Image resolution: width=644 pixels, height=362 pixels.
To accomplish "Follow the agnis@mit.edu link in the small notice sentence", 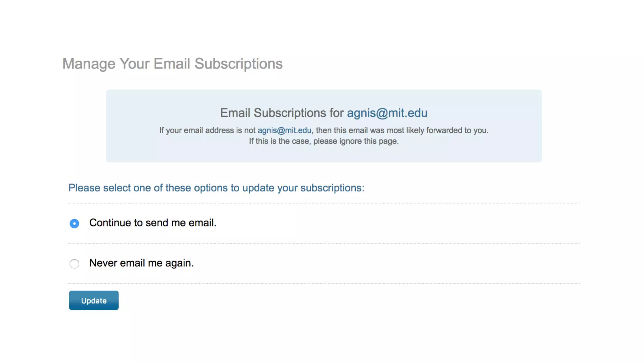I will (x=284, y=130).
